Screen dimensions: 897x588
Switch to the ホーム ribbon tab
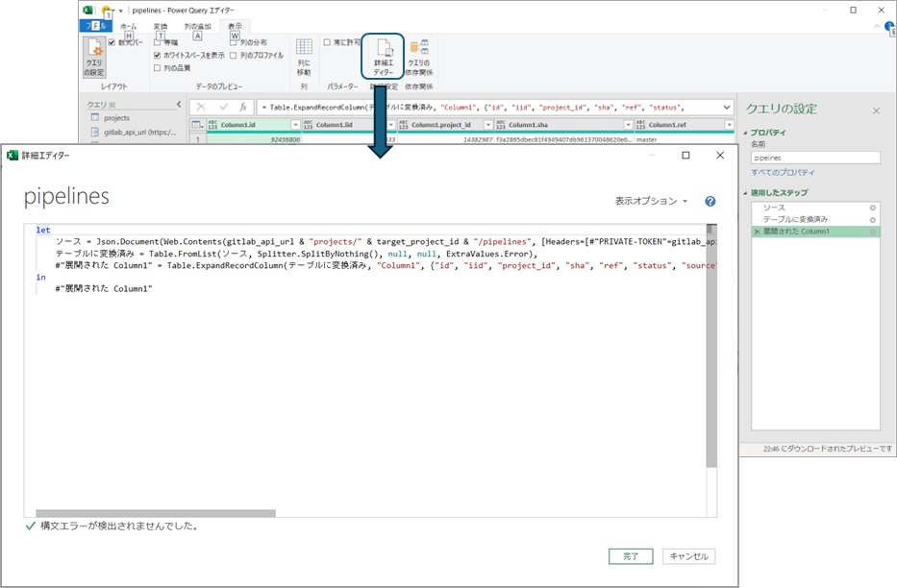point(128,27)
